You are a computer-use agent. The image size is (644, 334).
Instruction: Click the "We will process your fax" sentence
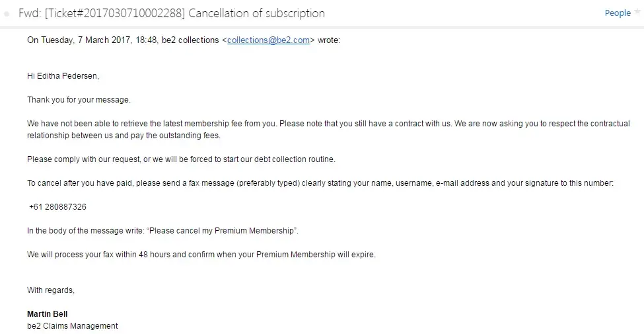pos(201,255)
